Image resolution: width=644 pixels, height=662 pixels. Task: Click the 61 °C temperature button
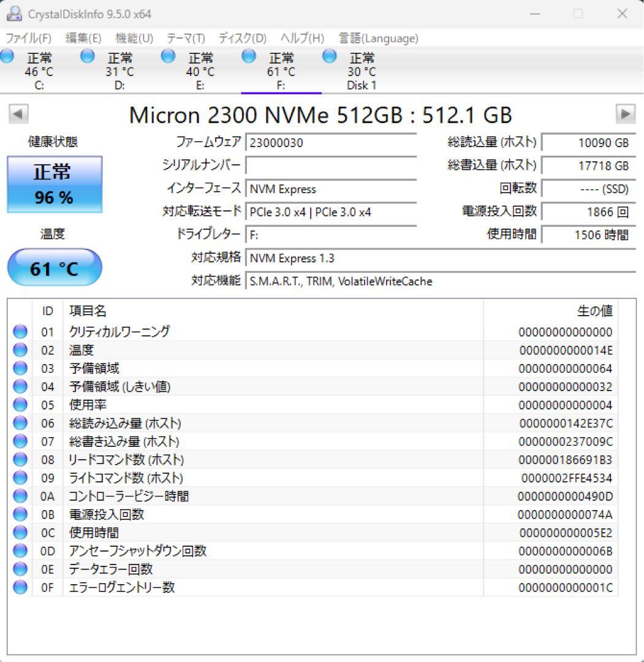[55, 267]
